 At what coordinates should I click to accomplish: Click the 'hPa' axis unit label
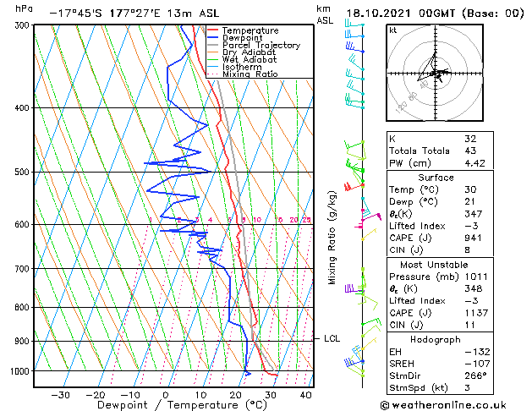(24, 8)
